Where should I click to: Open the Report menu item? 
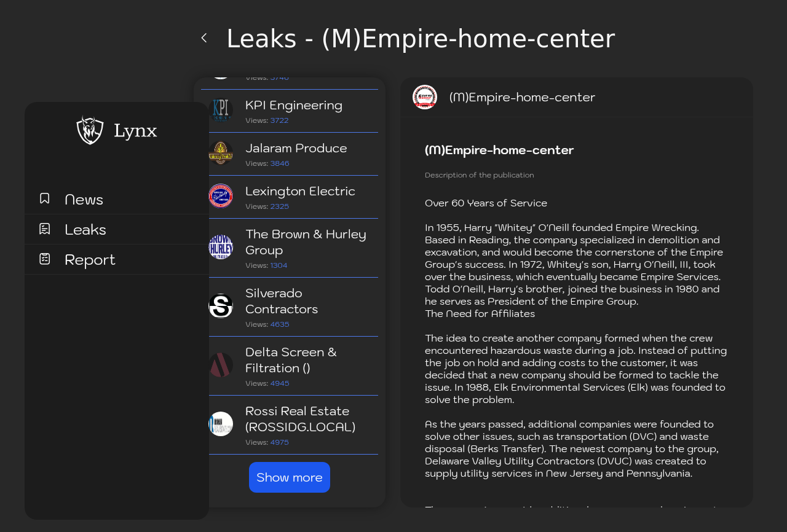(x=117, y=259)
